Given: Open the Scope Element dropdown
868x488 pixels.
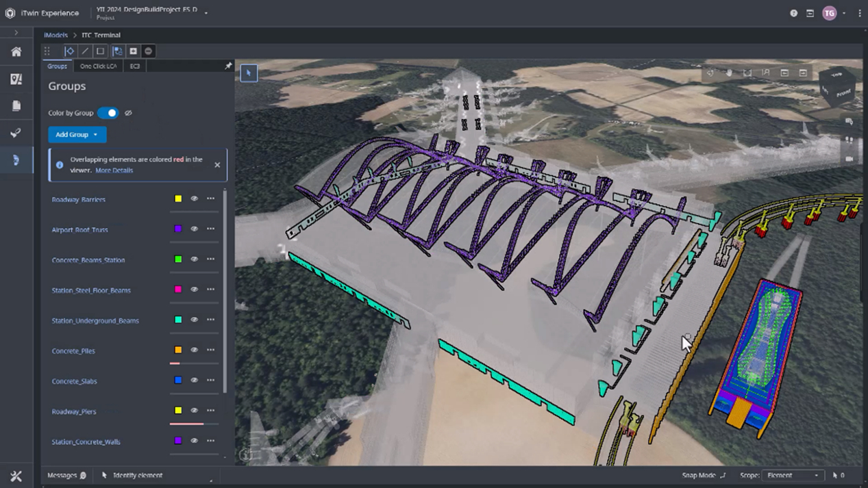Looking at the screenshot, I should pyautogui.click(x=793, y=475).
